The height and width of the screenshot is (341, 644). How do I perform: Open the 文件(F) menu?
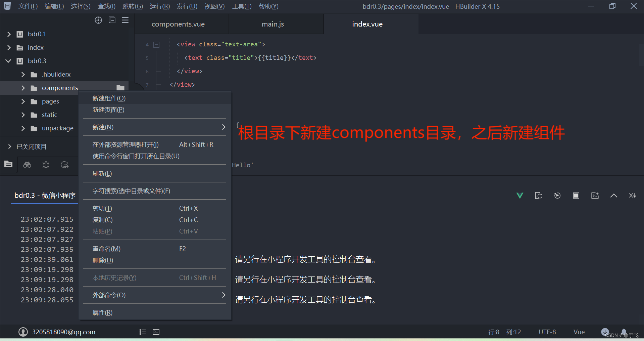[28, 6]
